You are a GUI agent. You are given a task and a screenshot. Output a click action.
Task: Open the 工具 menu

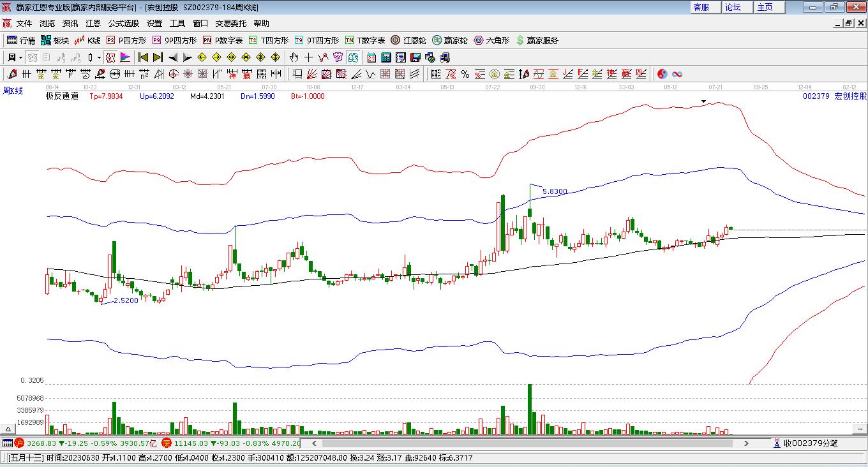(177, 24)
